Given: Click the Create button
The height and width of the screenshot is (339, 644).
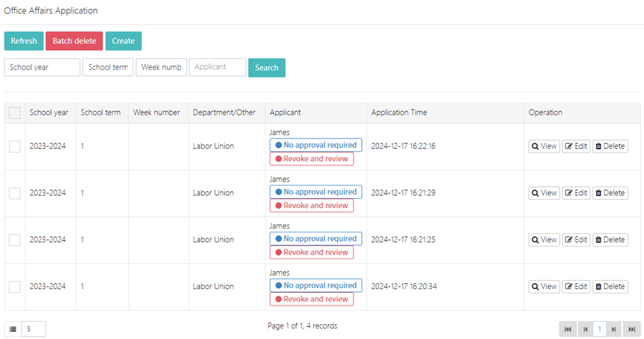Looking at the screenshot, I should pos(123,41).
